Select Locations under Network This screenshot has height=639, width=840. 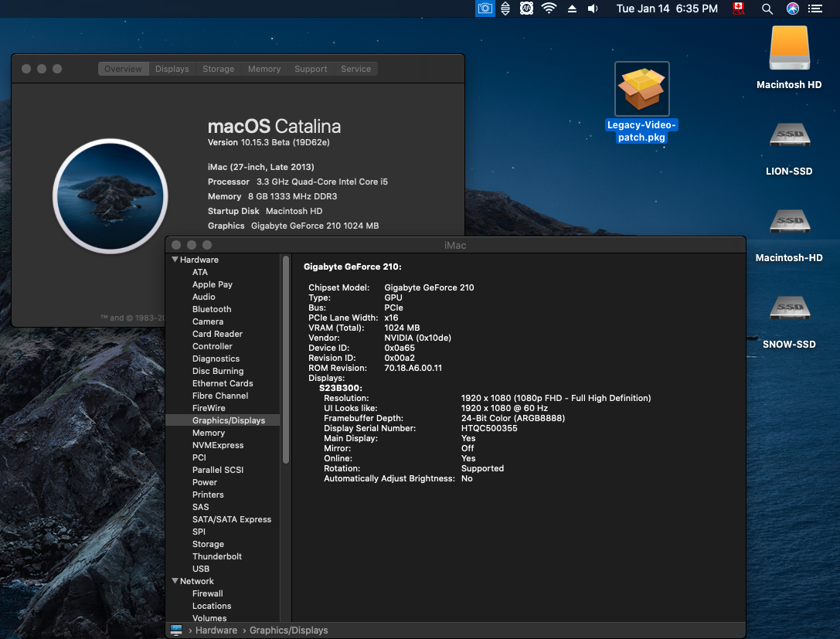pos(212,606)
